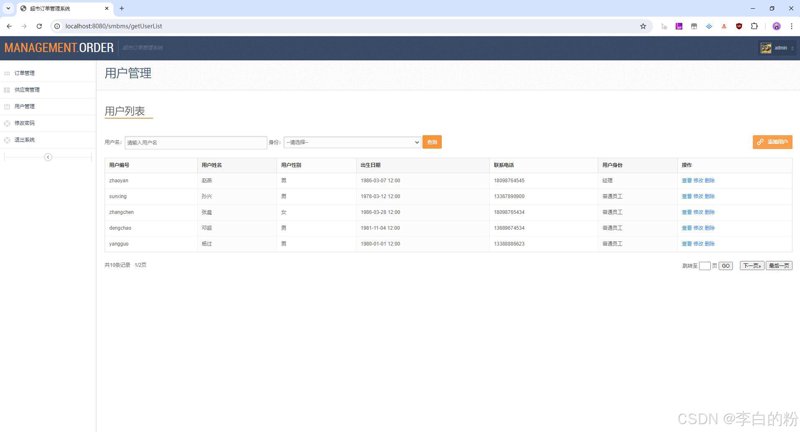Open a new browser tab with plus button

coord(121,8)
